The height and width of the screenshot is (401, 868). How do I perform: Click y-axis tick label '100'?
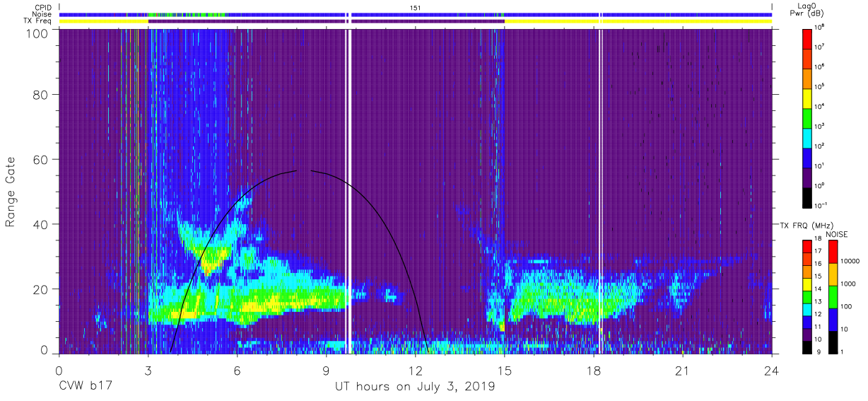point(37,33)
